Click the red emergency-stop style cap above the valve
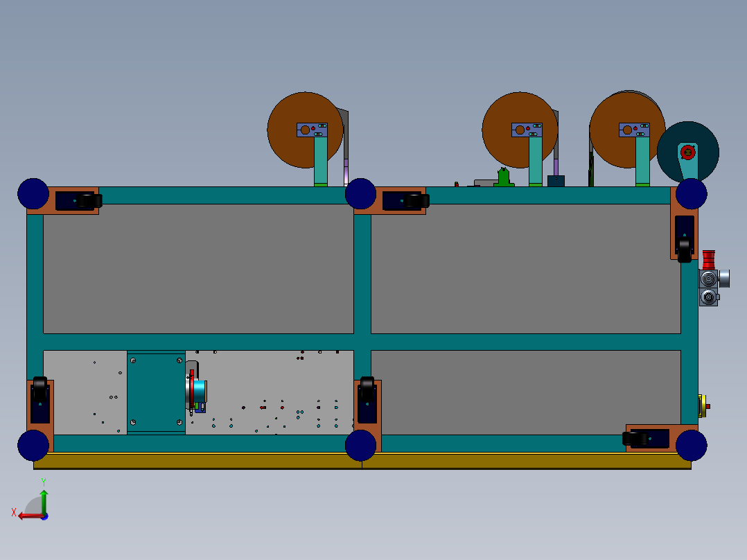 [x=709, y=258]
